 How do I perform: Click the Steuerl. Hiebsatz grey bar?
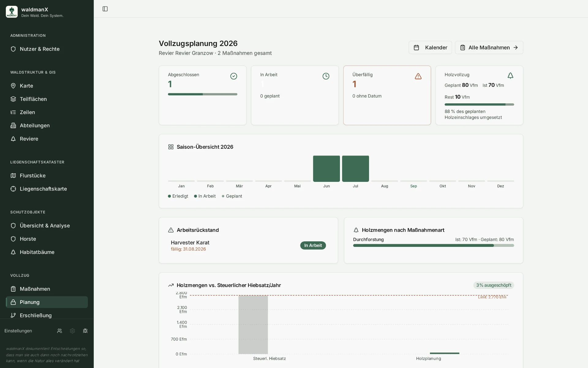pos(253,324)
